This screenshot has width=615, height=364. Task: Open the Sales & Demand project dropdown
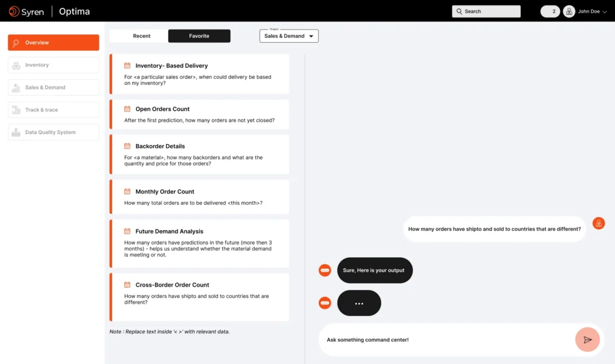289,36
